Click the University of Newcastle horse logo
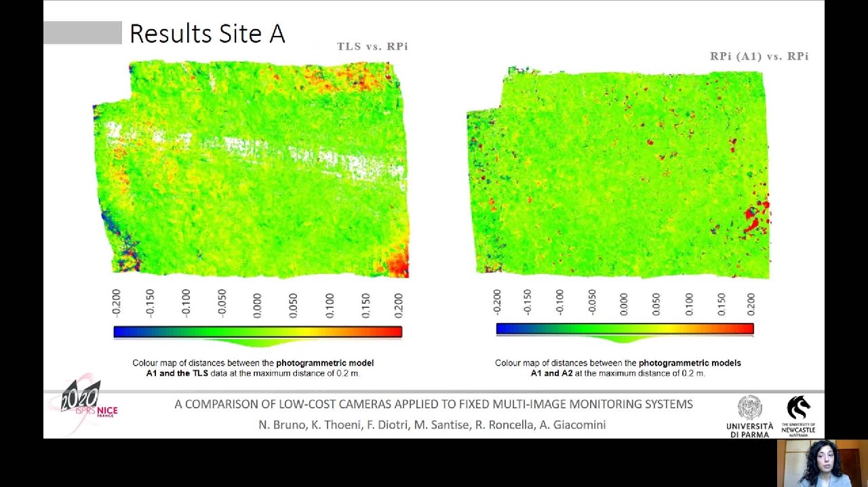The image size is (868, 487). 798,409
